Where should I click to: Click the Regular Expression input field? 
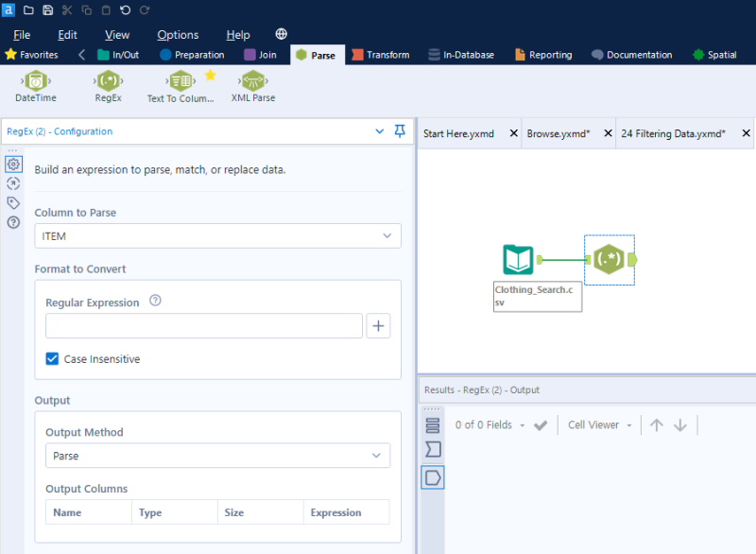click(204, 326)
